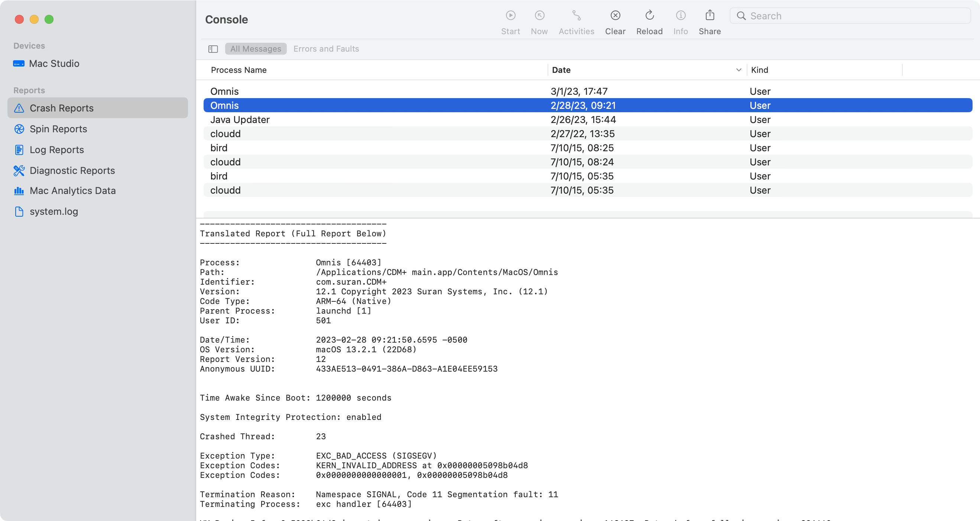This screenshot has height=521, width=980.
Task: Reload reports using Reload icon
Action: pos(649,16)
